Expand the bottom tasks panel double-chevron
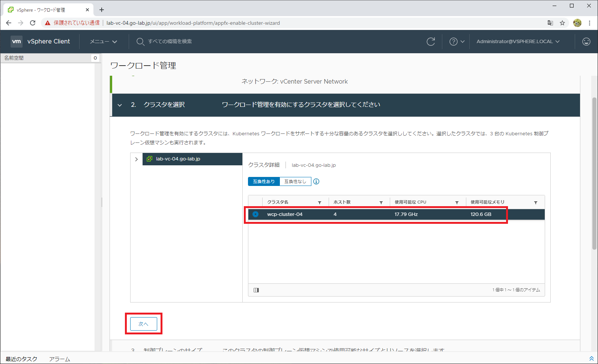The width and height of the screenshot is (598, 364). (592, 358)
